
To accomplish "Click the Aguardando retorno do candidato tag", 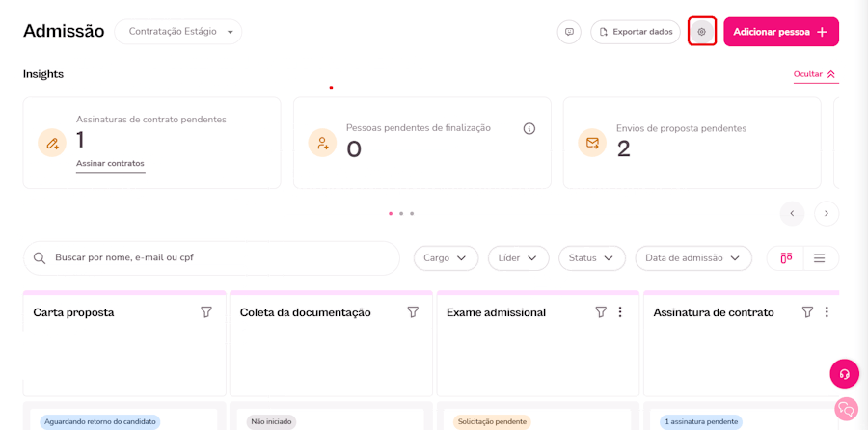I will 100,421.
